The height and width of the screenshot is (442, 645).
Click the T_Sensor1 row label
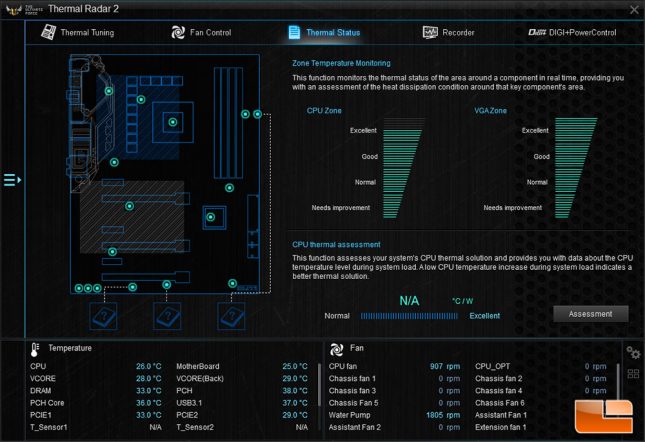(x=49, y=427)
